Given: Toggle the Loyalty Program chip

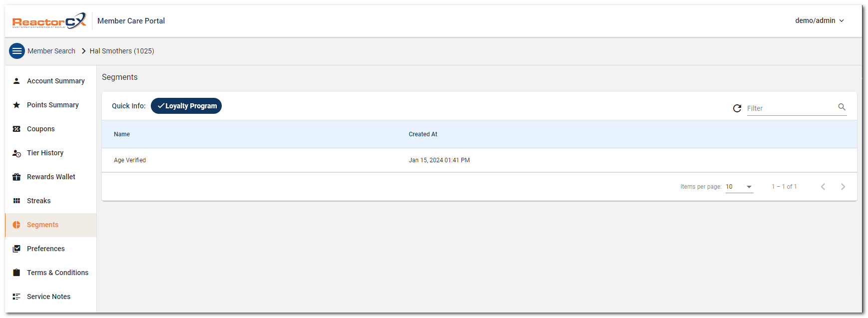Looking at the screenshot, I should pyautogui.click(x=186, y=106).
